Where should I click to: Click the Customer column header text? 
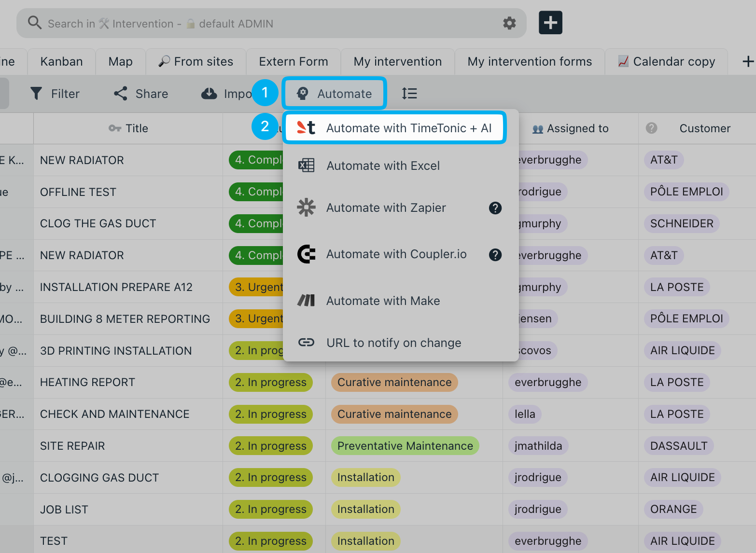705,128
